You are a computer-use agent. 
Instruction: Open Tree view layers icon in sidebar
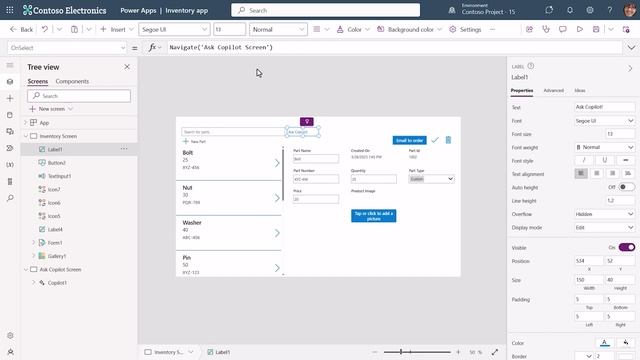coord(10,82)
